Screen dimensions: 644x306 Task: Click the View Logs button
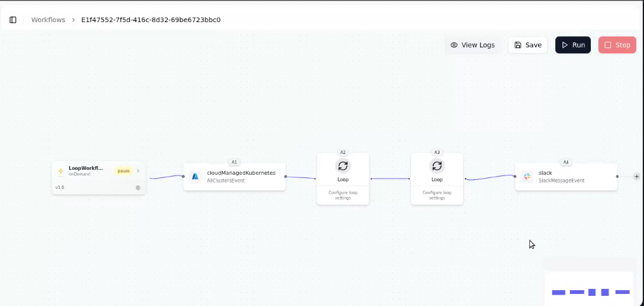click(472, 45)
